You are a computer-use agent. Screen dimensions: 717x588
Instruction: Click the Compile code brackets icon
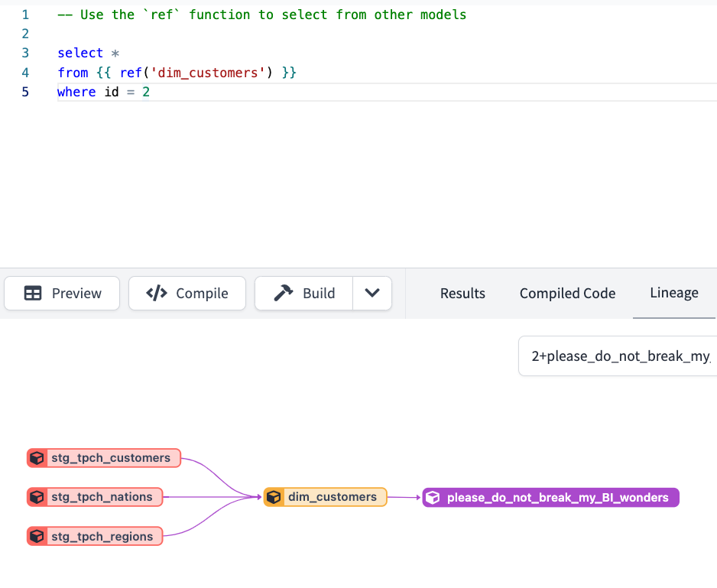[157, 293]
